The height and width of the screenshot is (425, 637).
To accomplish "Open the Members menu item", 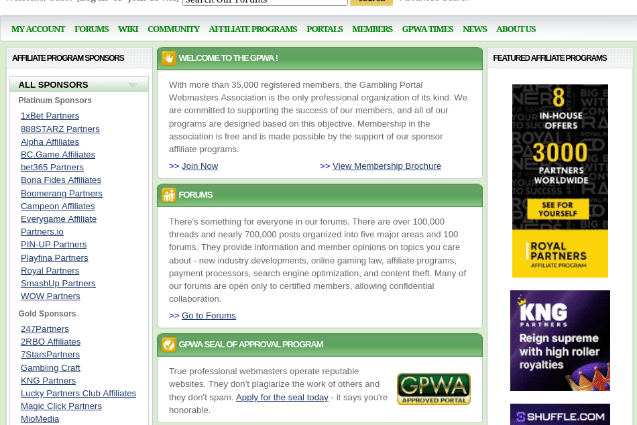I will pyautogui.click(x=372, y=29).
